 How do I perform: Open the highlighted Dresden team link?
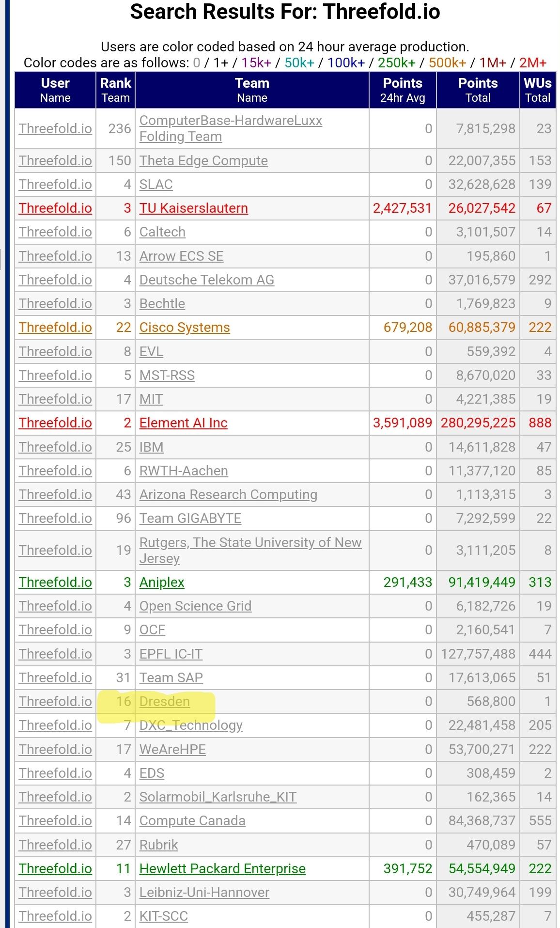(165, 701)
